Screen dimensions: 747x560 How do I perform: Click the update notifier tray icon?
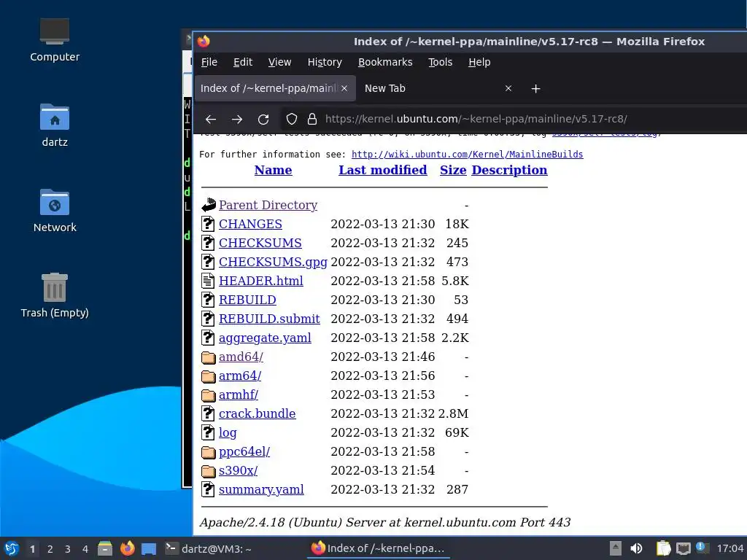[703, 548]
